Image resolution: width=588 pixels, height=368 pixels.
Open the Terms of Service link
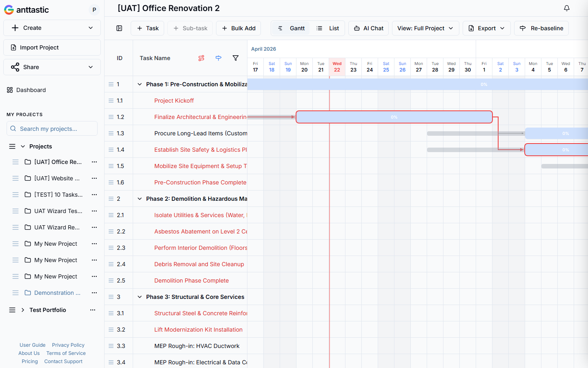66,353
